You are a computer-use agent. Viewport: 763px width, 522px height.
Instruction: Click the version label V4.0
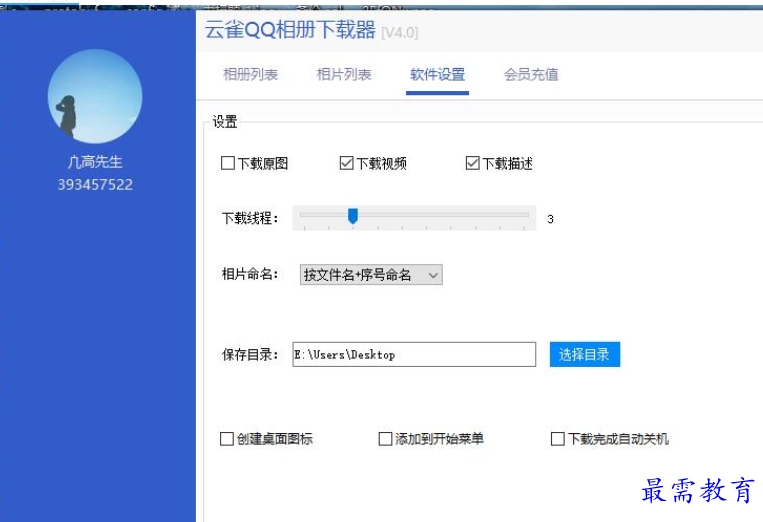coord(400,33)
